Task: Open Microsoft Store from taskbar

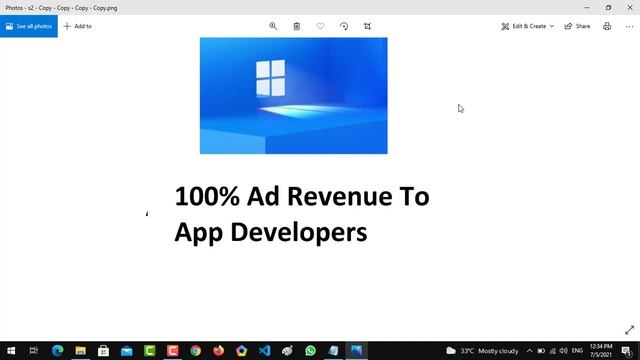Action: tap(103, 351)
